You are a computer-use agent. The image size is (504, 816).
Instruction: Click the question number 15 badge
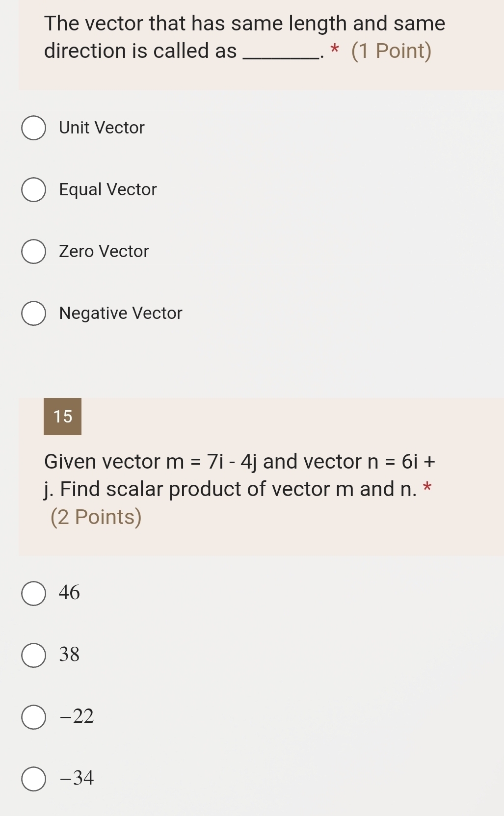pyautogui.click(x=62, y=417)
